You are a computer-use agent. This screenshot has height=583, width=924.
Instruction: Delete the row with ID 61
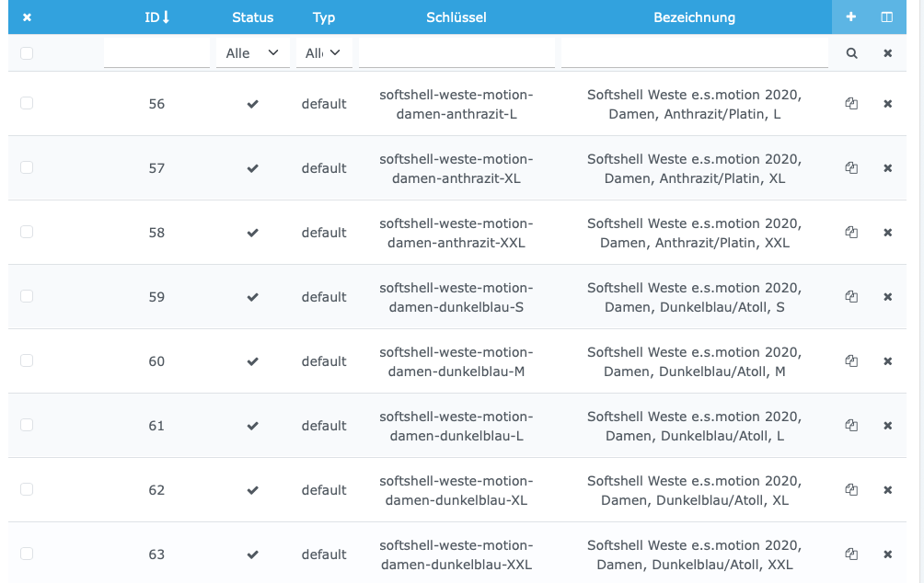(887, 425)
